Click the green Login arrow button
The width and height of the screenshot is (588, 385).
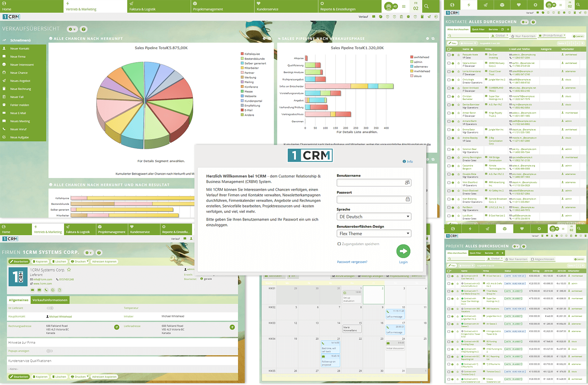point(403,251)
